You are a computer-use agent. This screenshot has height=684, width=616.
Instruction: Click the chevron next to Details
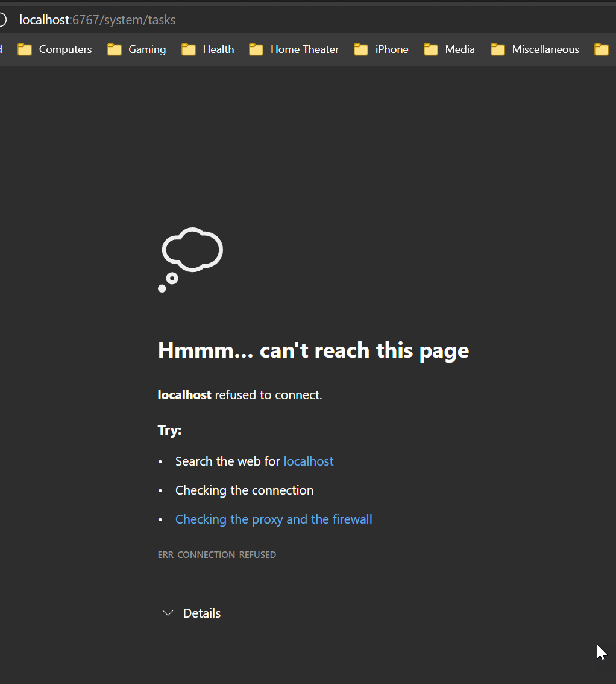click(x=168, y=613)
